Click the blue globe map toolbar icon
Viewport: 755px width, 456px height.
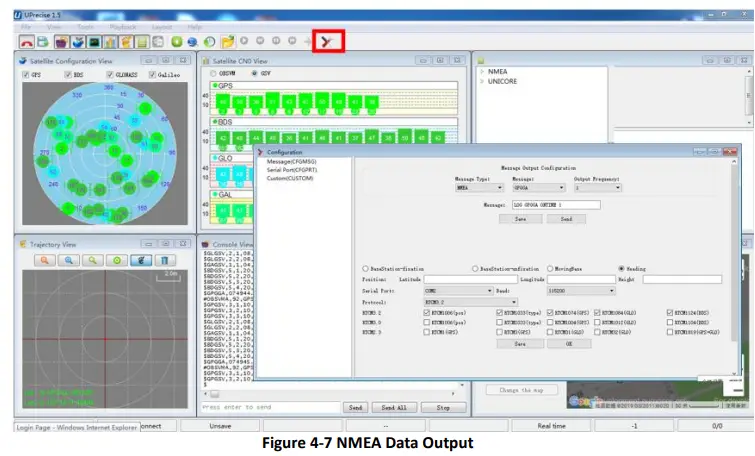193,42
